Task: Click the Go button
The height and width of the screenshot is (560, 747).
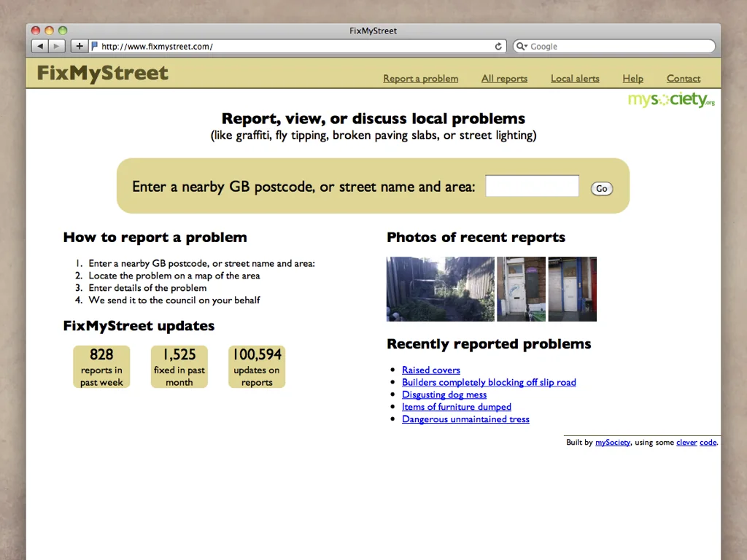Action: [x=602, y=189]
